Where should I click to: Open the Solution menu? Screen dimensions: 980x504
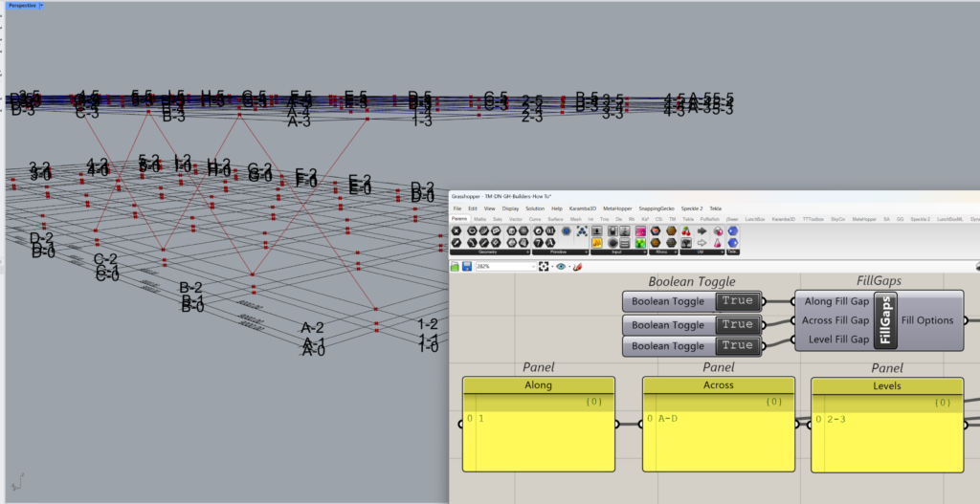tap(534, 208)
